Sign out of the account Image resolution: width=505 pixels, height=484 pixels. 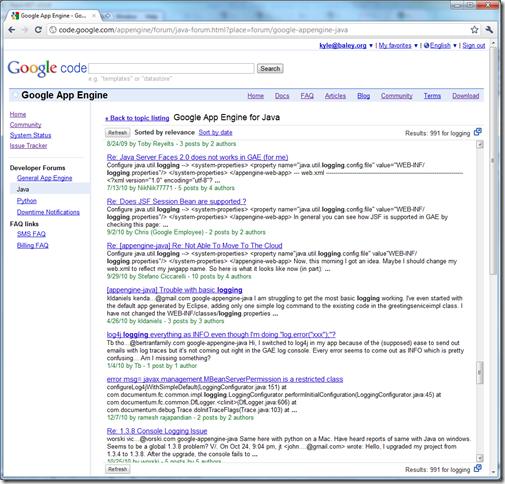pyautogui.click(x=474, y=46)
